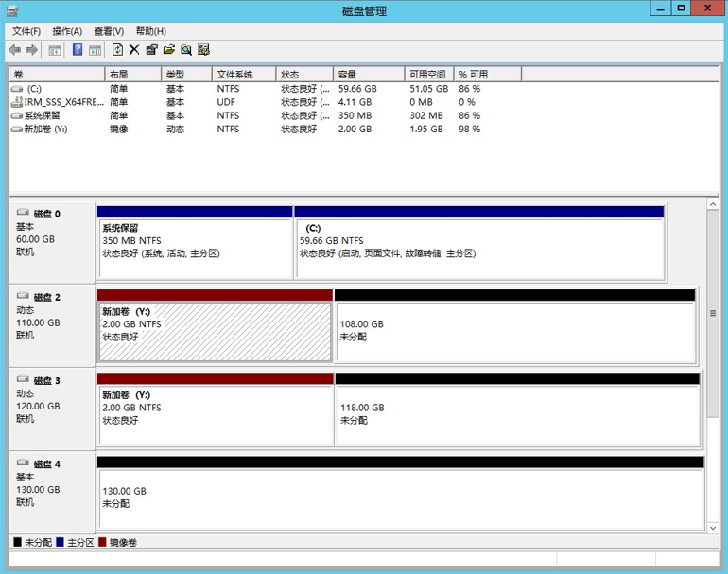The width and height of the screenshot is (728, 574).
Task: Open the Properties toolbar icon
Action: tap(152, 50)
